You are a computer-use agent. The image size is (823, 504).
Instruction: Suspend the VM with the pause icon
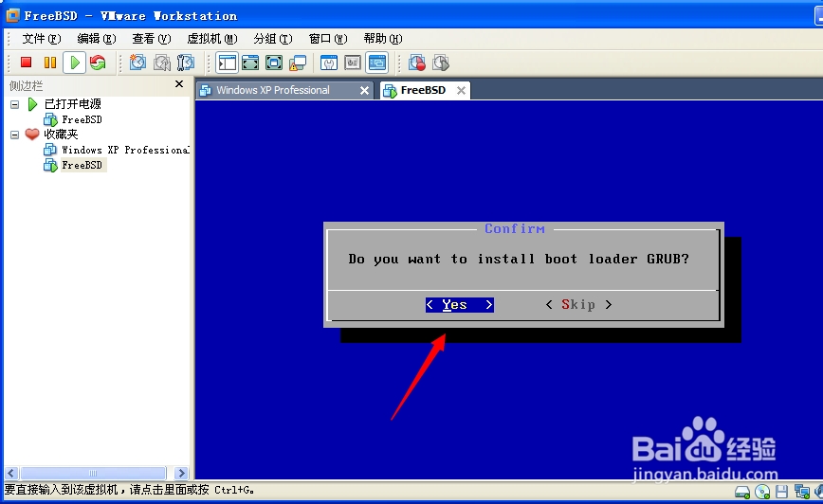[x=50, y=63]
